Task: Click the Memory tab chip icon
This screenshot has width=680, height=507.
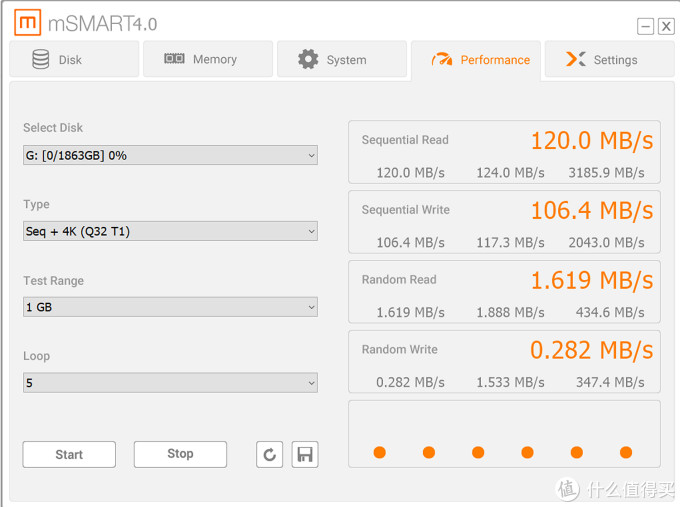Action: coord(174,59)
